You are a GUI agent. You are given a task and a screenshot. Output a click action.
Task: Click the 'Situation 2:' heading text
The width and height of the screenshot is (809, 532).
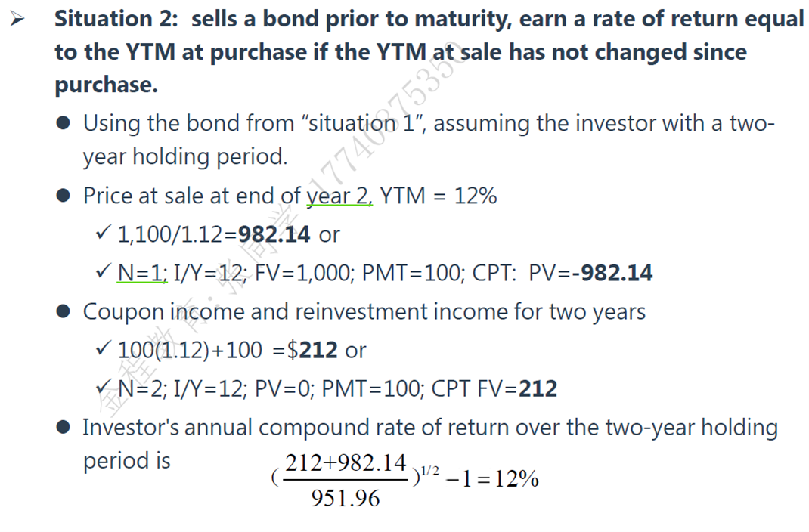(x=116, y=19)
